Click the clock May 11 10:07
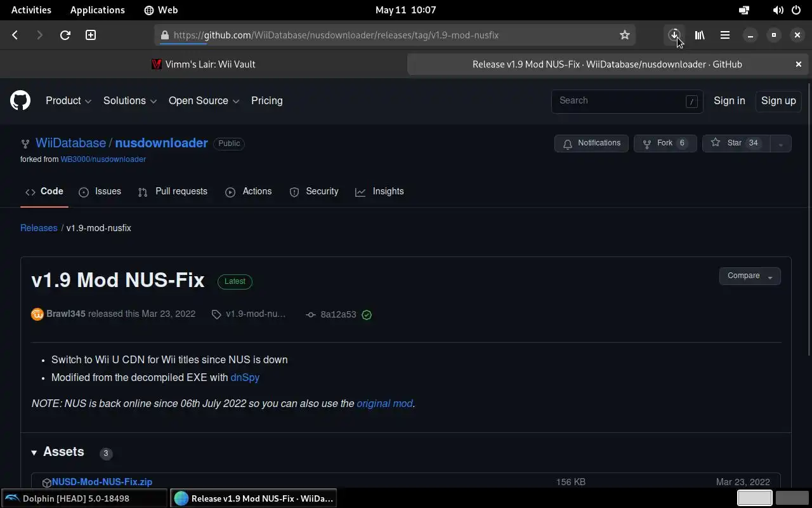Viewport: 812px width, 508px height. (x=405, y=10)
